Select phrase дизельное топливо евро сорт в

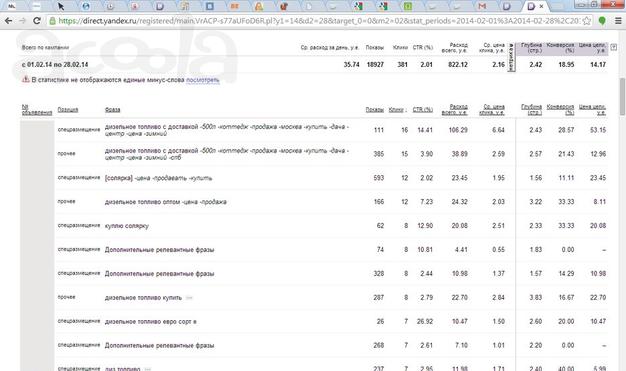[151, 322]
